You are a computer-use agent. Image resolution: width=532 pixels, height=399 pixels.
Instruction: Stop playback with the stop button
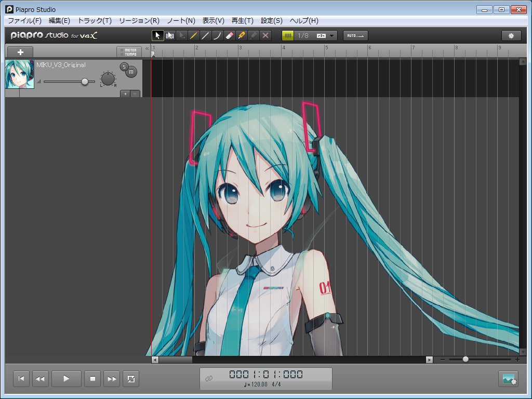tap(92, 379)
